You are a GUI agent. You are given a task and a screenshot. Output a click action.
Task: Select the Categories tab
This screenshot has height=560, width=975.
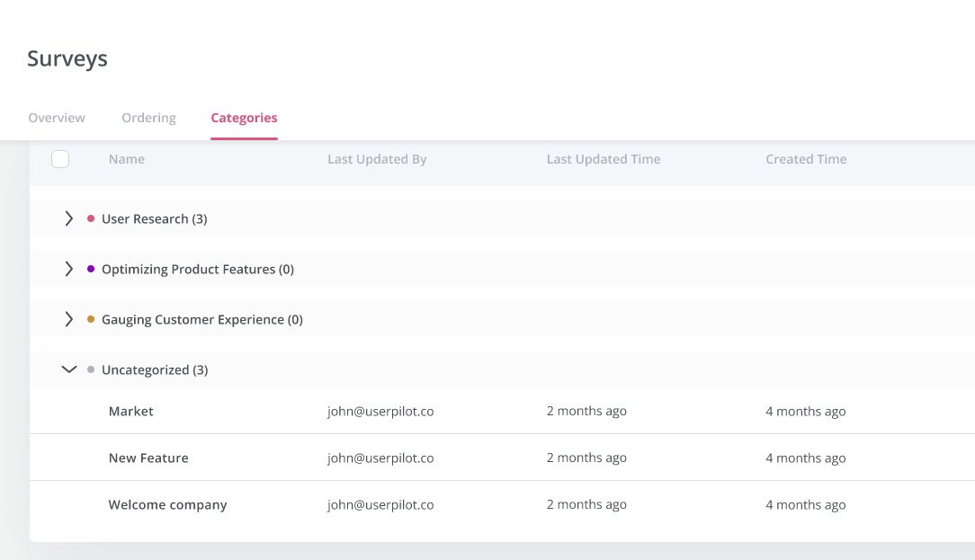(x=244, y=118)
